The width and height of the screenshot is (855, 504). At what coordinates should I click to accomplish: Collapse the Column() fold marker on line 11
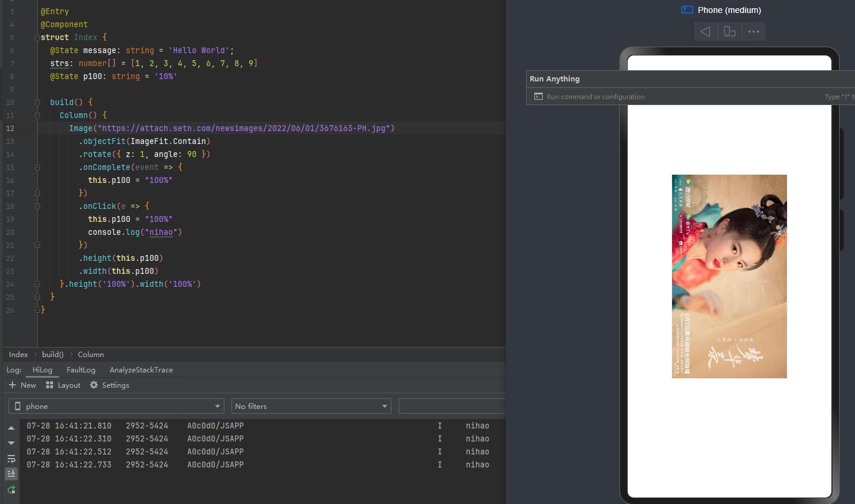[37, 115]
